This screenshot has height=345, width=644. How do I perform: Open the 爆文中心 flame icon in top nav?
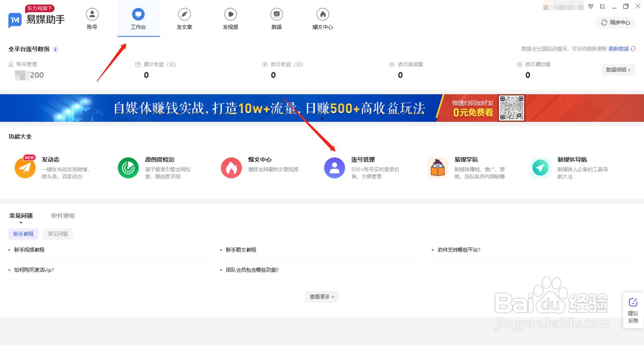pos(323,14)
